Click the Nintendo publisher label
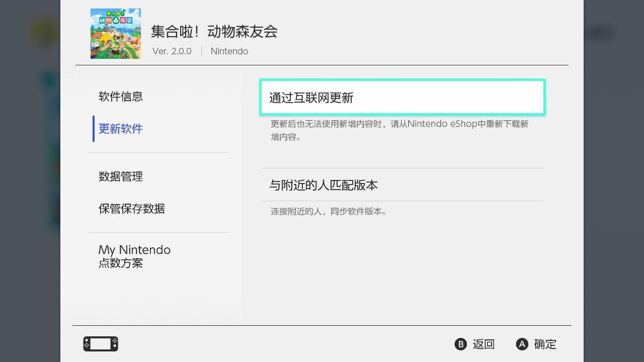Viewport: 644px width, 362px height. (x=229, y=51)
